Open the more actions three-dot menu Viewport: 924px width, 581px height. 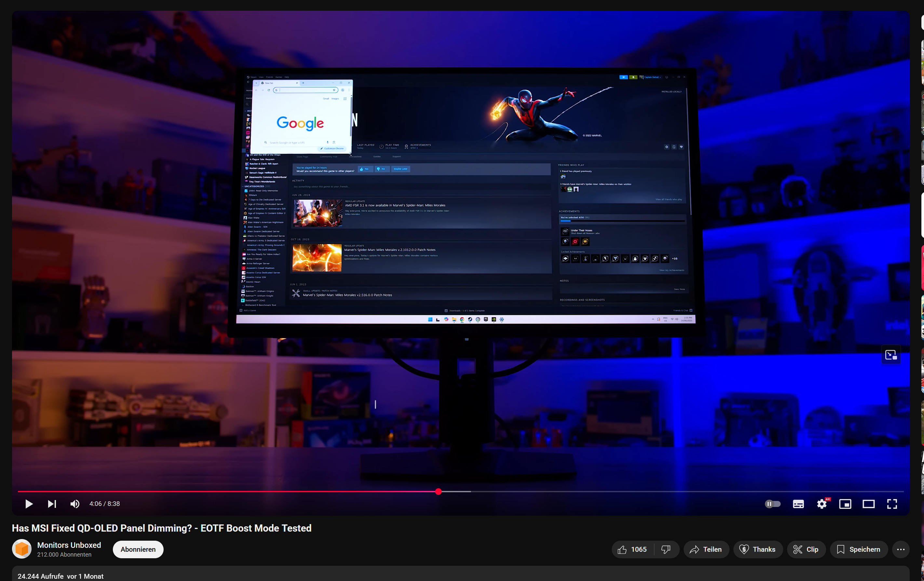point(901,549)
